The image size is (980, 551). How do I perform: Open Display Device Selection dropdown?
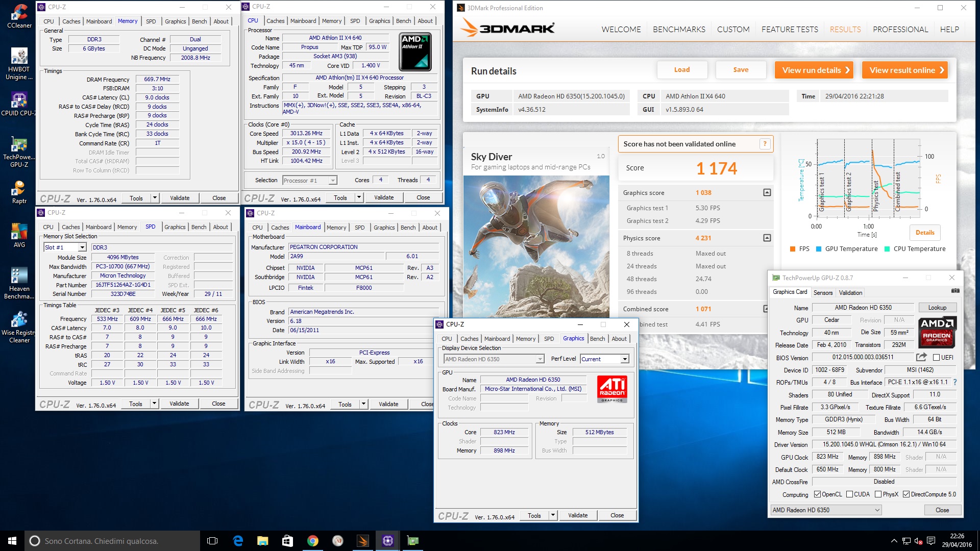coord(540,359)
